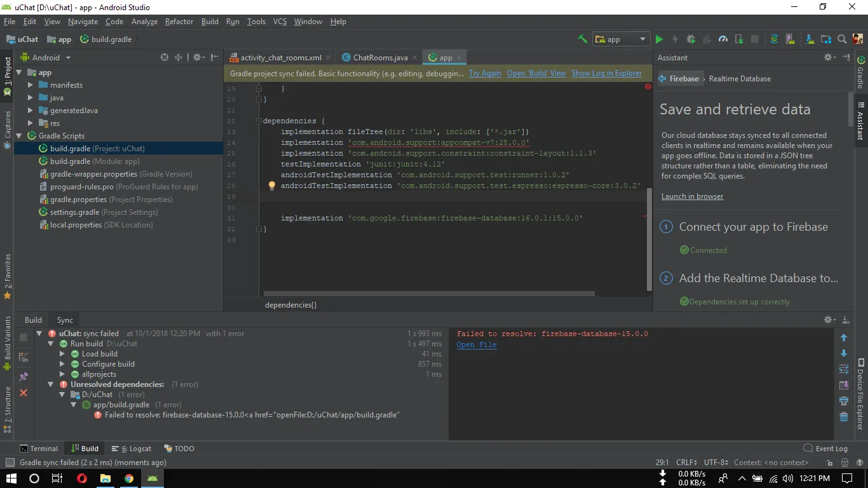Collapse the Unresolved dependencies node

click(x=51, y=384)
